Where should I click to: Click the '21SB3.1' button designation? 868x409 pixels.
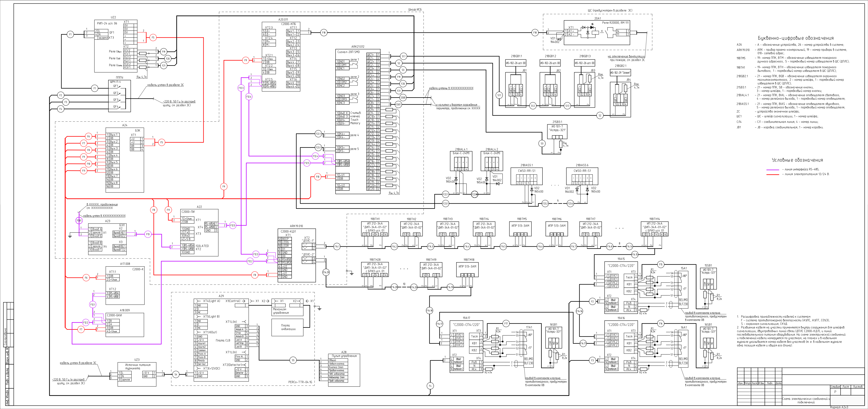coord(557,122)
